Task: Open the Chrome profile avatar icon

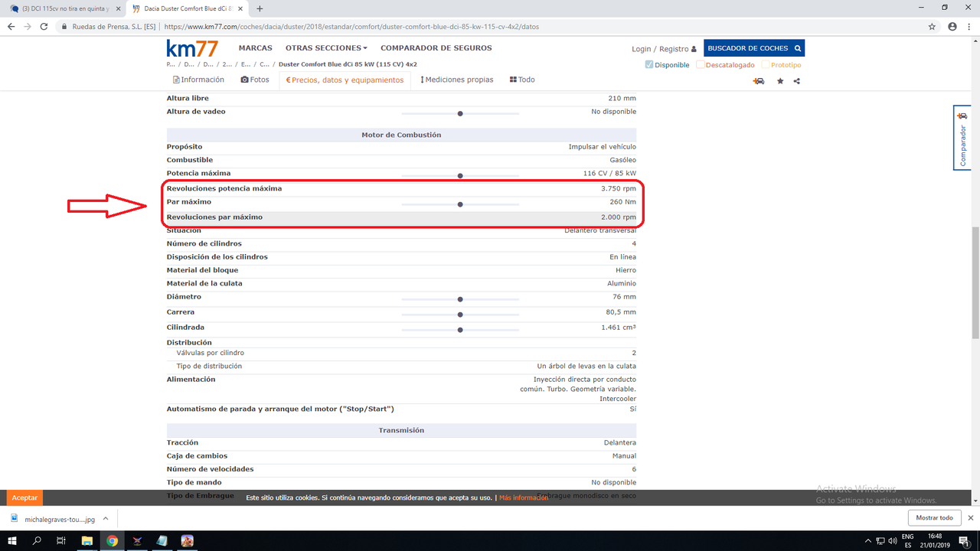Action: [952, 26]
